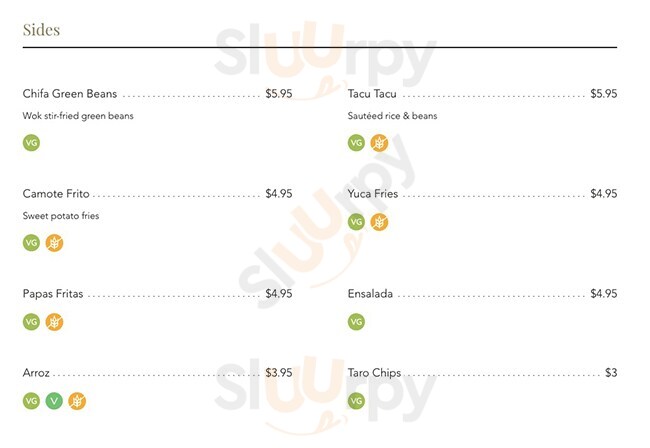Click the gluten-free icon under Papas Fritas

pos(54,322)
